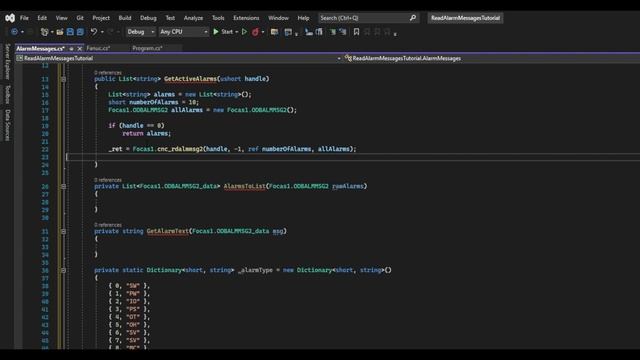Open the Undo history dropdown arrow
This screenshot has width=640, height=360.
pyautogui.click(x=102, y=32)
